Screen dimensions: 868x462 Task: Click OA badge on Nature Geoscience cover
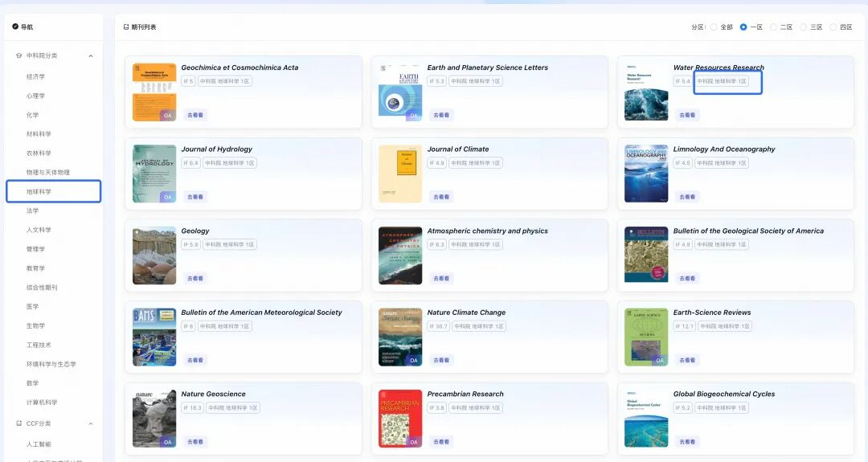pyautogui.click(x=168, y=442)
